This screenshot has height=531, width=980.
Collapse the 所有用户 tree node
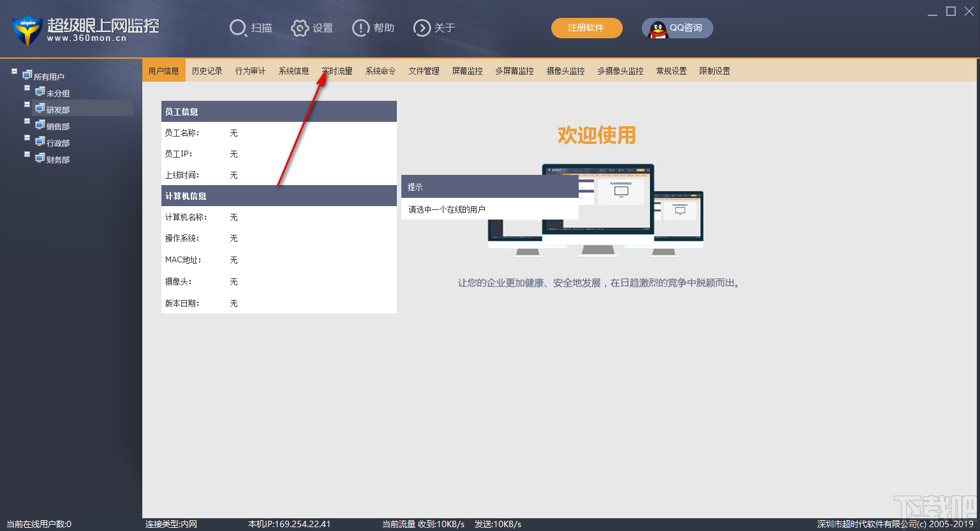click(14, 72)
